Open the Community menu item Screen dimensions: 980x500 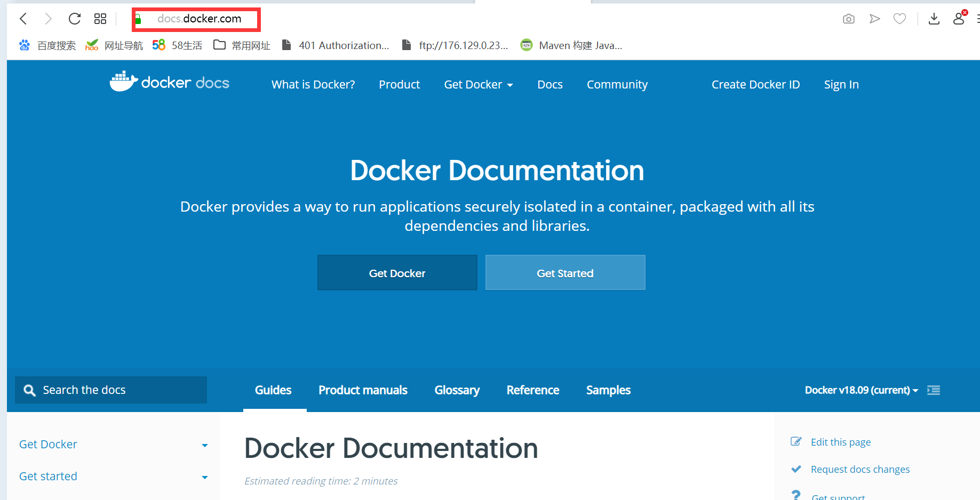pos(617,84)
